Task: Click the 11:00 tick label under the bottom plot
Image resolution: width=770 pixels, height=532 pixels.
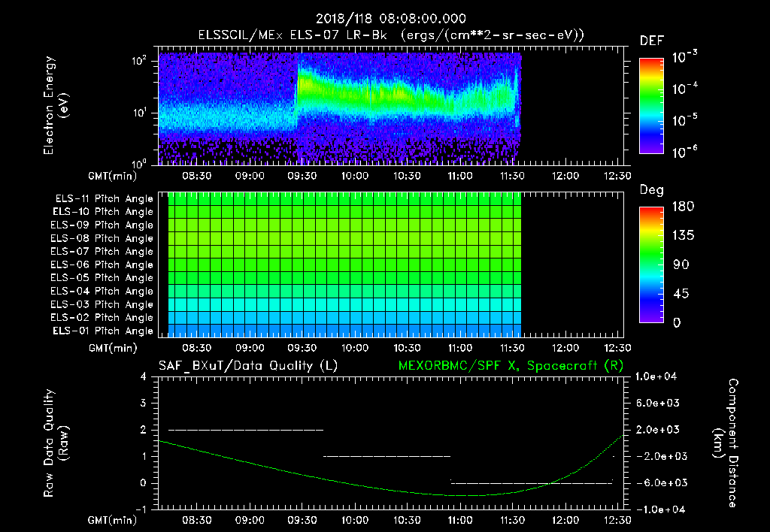Action: click(x=460, y=520)
